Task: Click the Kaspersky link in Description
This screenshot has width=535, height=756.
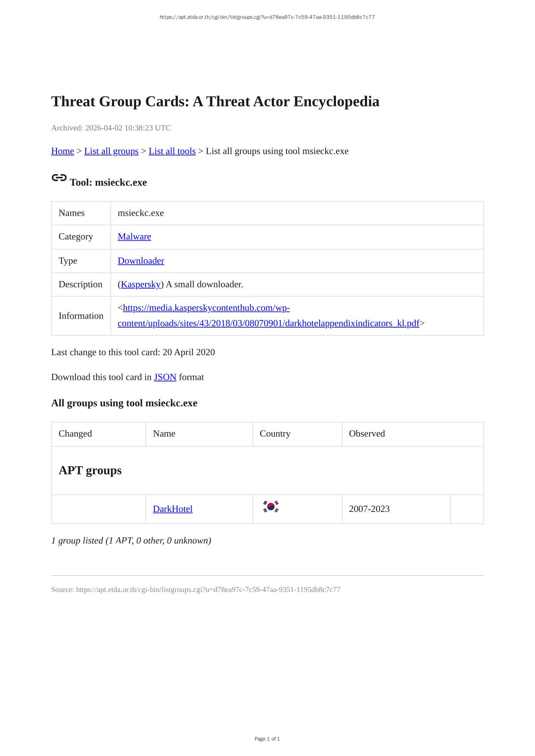Action: 140,285
